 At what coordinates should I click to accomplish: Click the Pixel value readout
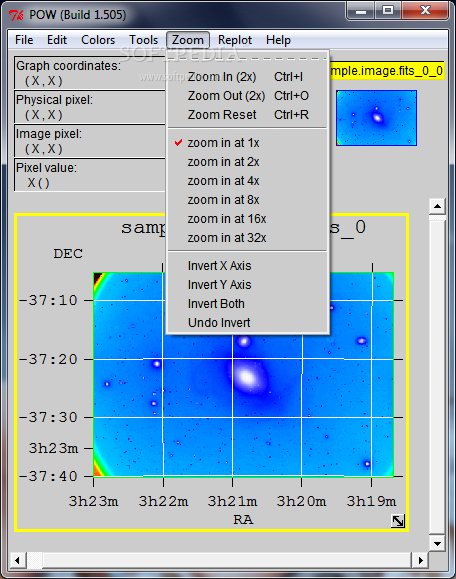(x=90, y=175)
